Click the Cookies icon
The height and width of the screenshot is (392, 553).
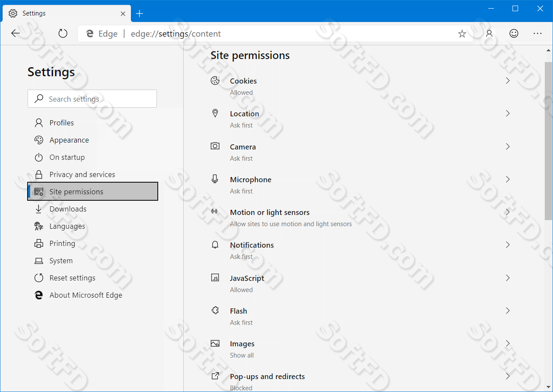tap(215, 81)
